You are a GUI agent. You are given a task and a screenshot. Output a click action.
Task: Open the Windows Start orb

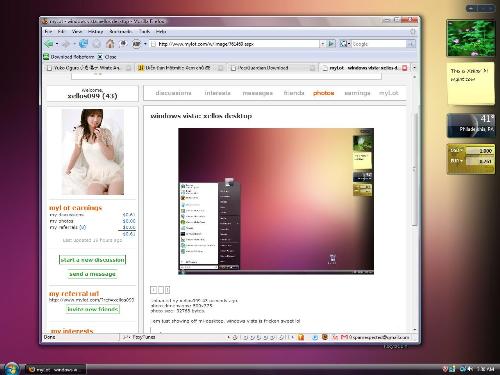12,368
